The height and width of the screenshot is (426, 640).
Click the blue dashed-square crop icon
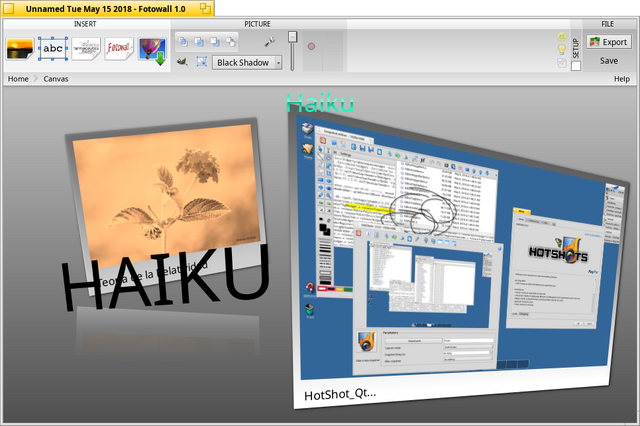coord(202,62)
